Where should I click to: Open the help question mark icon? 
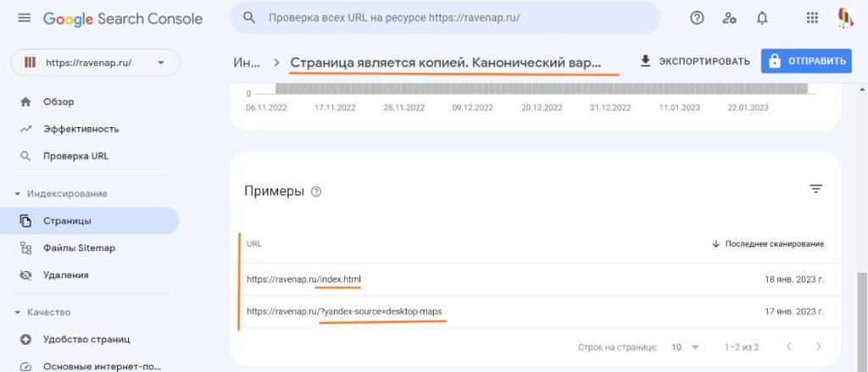pyautogui.click(x=697, y=18)
